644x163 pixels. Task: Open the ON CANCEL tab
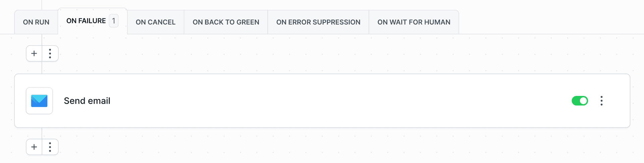pos(156,22)
